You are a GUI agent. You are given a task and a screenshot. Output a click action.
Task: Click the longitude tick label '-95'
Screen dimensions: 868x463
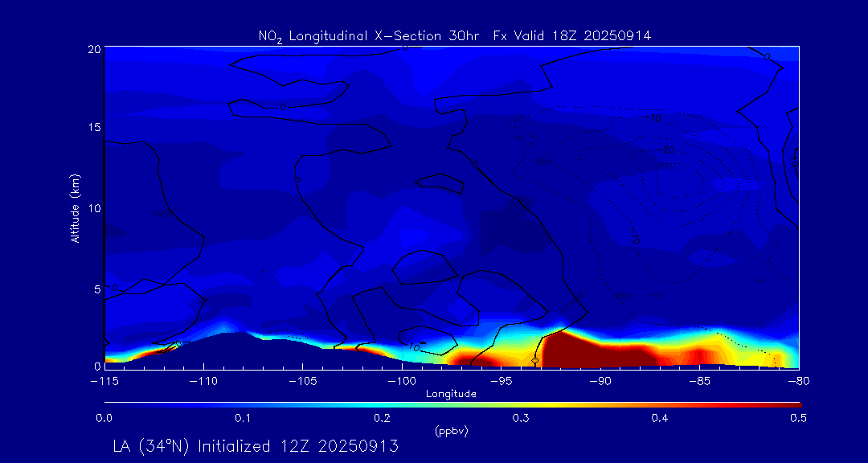coord(501,381)
